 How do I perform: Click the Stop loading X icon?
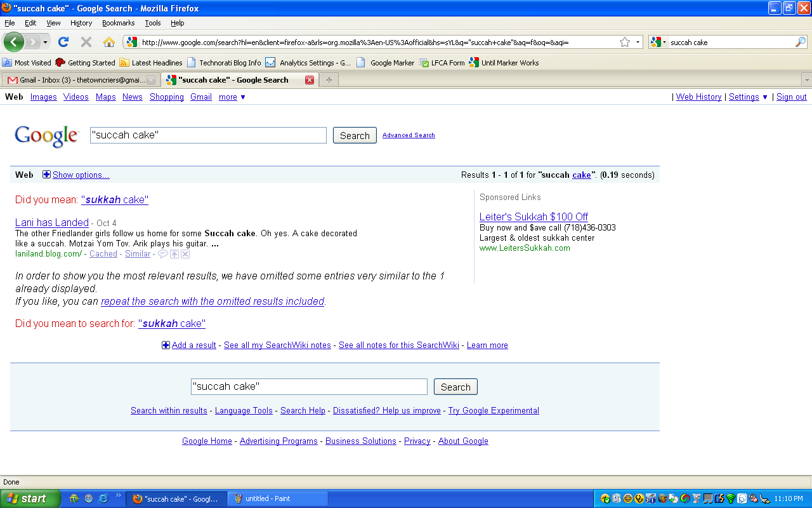pos(86,42)
